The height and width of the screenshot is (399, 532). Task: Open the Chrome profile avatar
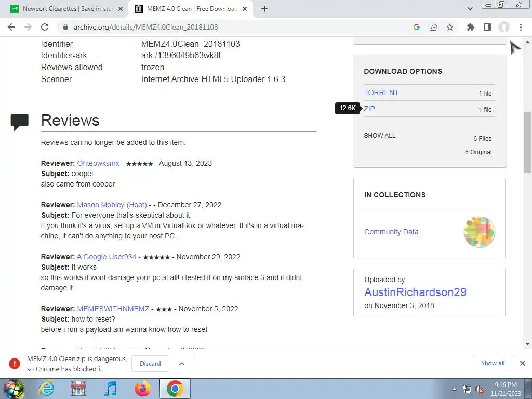click(504, 27)
